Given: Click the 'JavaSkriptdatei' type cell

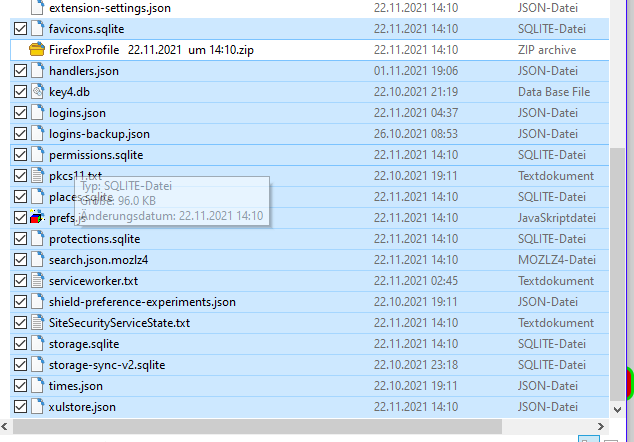Looking at the screenshot, I should coord(557,218).
